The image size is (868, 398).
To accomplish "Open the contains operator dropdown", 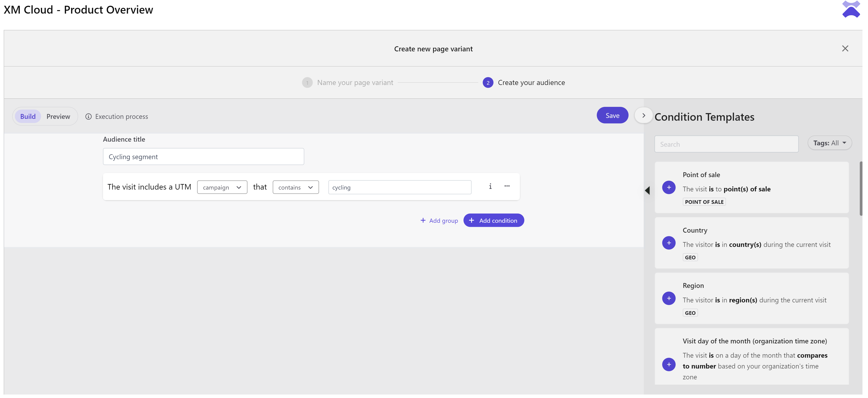I will [296, 187].
